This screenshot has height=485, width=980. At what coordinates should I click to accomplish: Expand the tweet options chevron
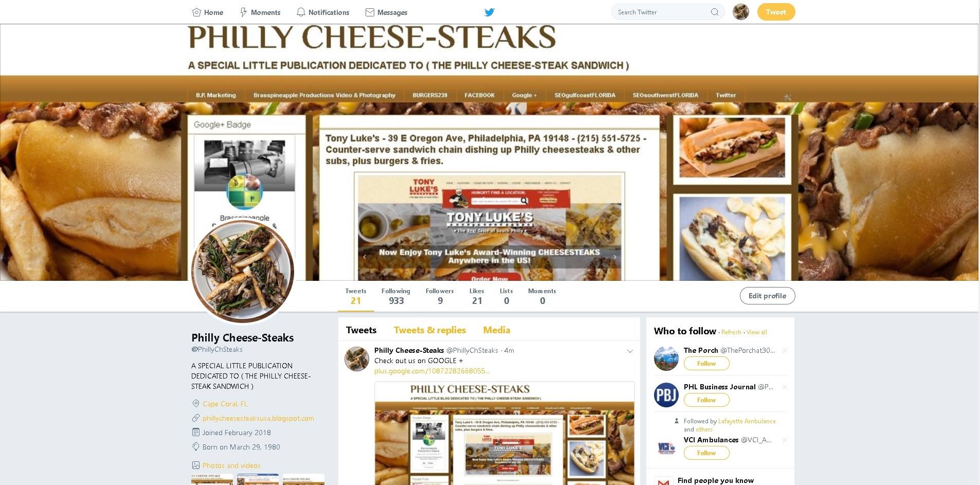tap(629, 351)
